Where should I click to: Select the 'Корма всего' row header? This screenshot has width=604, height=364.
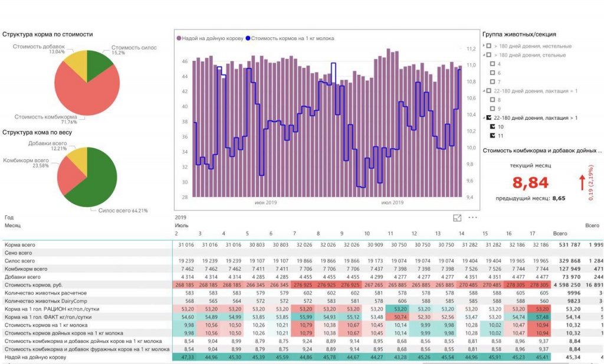point(19,245)
